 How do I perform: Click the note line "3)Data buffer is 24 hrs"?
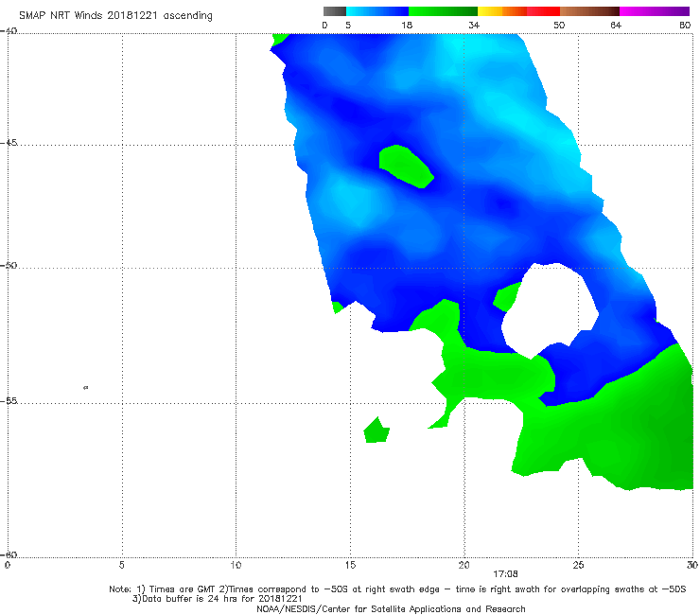pos(218,599)
